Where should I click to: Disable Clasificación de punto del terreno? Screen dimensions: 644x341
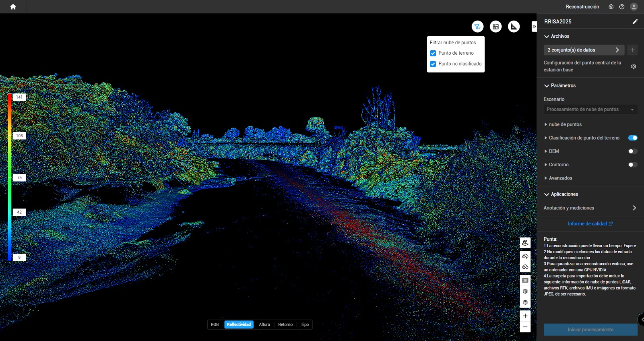[x=633, y=138]
